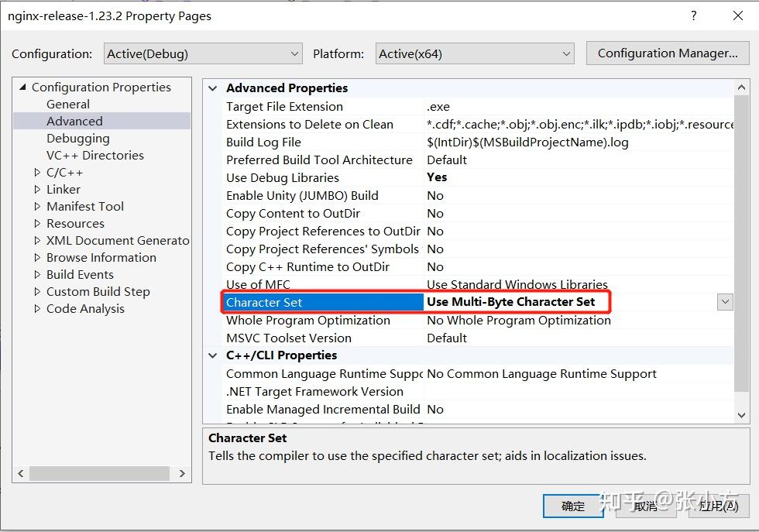Screen dimensions: 759x532
Task: Click the 确定 confirmation button
Action: point(573,506)
